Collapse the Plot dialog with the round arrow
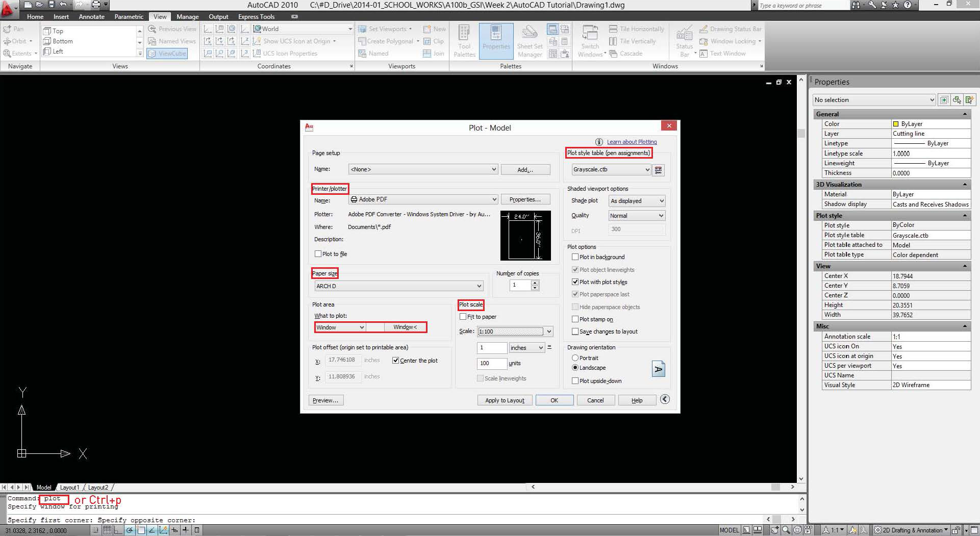This screenshot has height=536, width=980. pyautogui.click(x=665, y=399)
